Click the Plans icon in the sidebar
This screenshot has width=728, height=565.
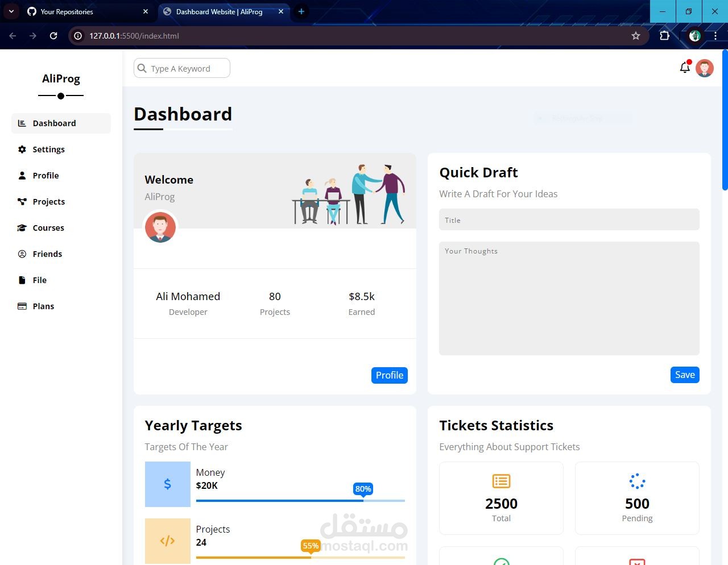point(22,306)
